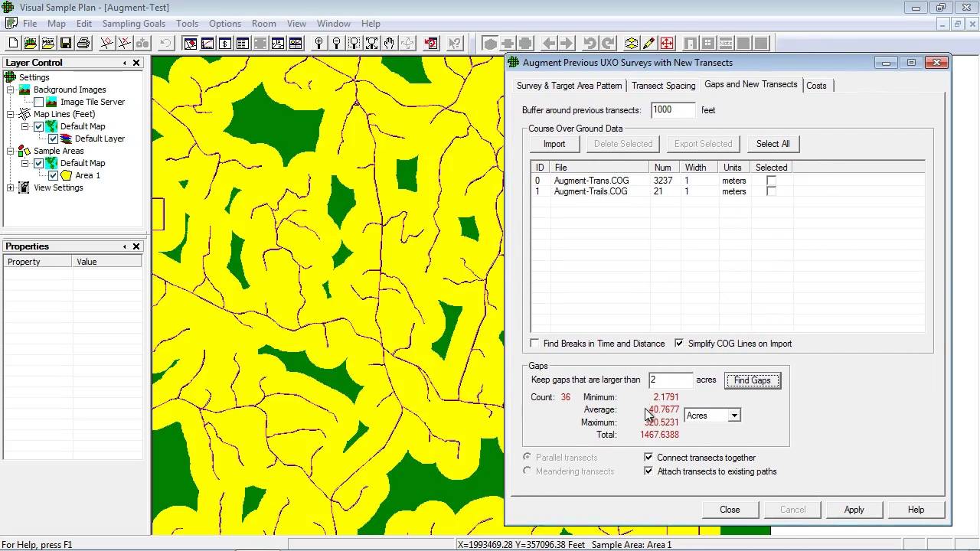The height and width of the screenshot is (551, 980).
Task: Click the Load MAP file icon
Action: pyautogui.click(x=47, y=44)
